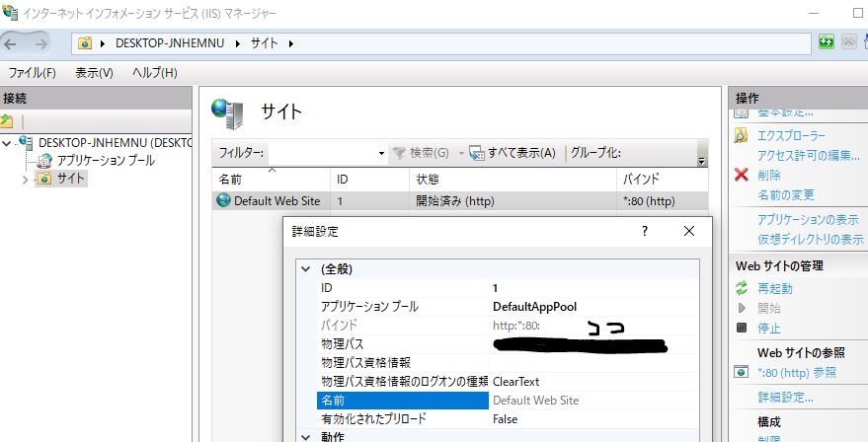The height and width of the screenshot is (442, 868).
Task: Click the stop (停止) square icon
Action: coord(742,328)
